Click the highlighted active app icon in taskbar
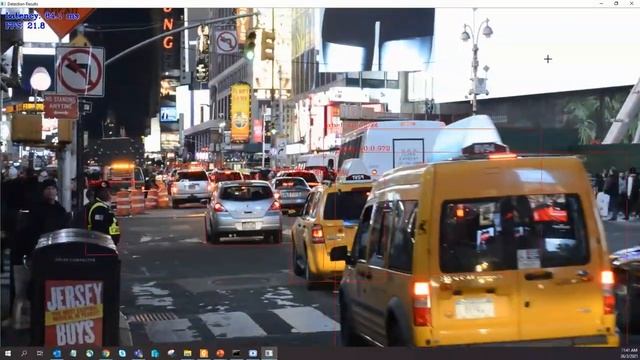This screenshot has width=640, height=360. [269, 353]
